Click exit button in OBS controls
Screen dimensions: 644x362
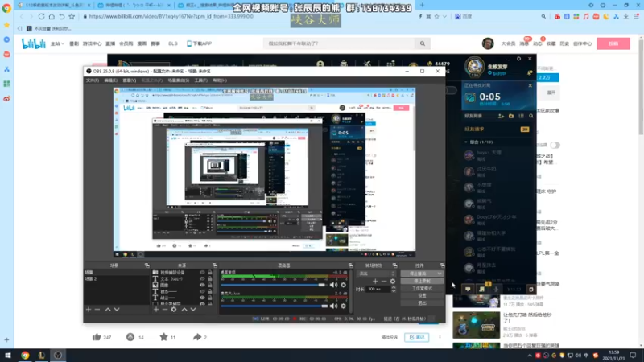(x=422, y=303)
